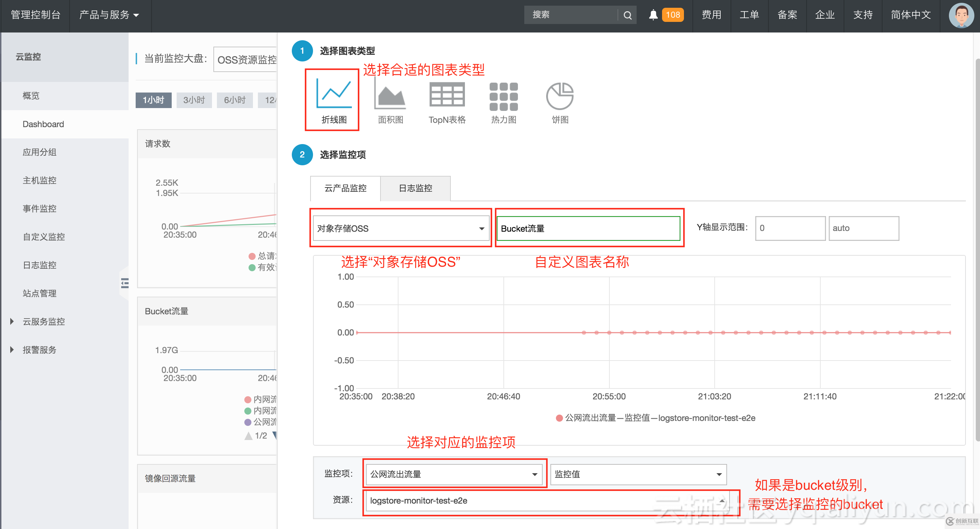Viewport: 980px width, 529px height.
Task: Switch to the 日志监控 tab
Action: pos(415,188)
